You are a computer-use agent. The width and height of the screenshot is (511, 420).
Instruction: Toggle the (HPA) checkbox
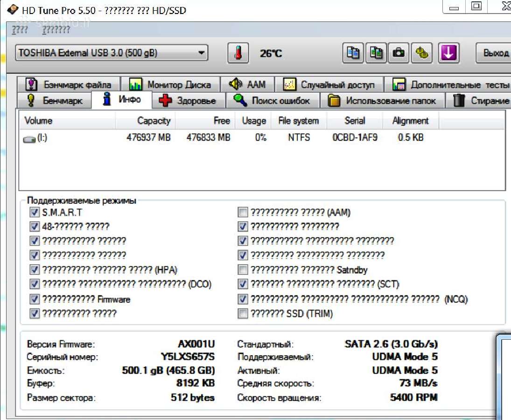pyautogui.click(x=34, y=269)
